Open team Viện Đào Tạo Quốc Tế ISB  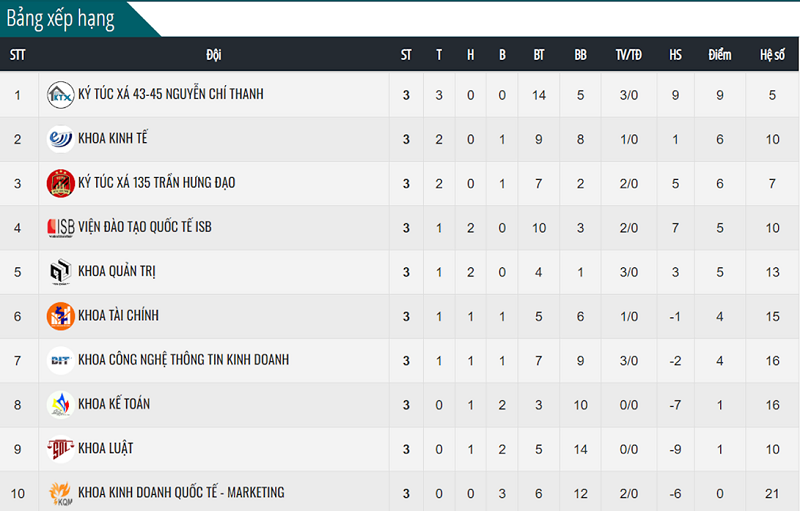[144, 227]
